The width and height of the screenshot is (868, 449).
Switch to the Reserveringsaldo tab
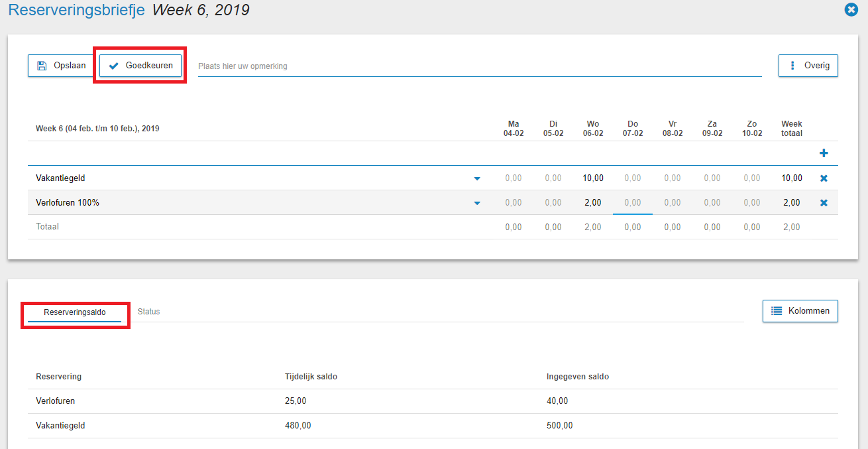point(75,312)
